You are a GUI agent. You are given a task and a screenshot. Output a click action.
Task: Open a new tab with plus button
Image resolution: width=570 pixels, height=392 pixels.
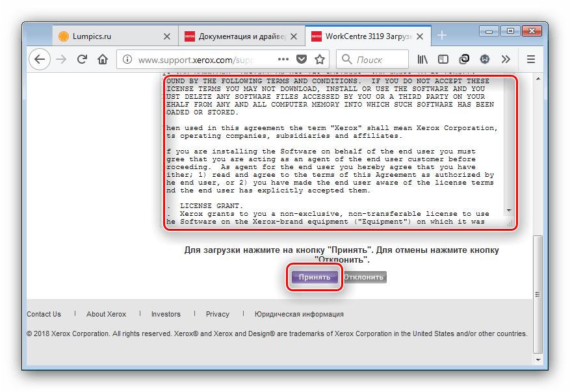pos(442,35)
